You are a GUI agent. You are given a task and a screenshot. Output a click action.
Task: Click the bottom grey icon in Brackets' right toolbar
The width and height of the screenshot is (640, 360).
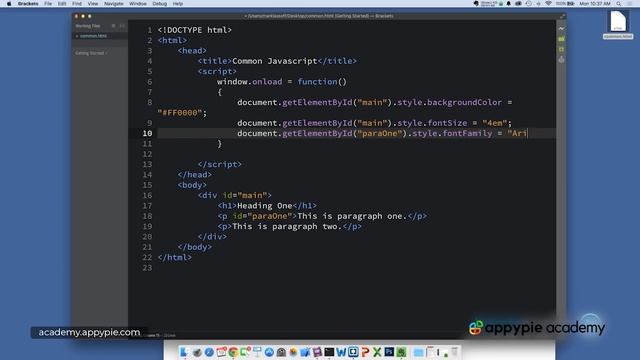[x=561, y=60]
